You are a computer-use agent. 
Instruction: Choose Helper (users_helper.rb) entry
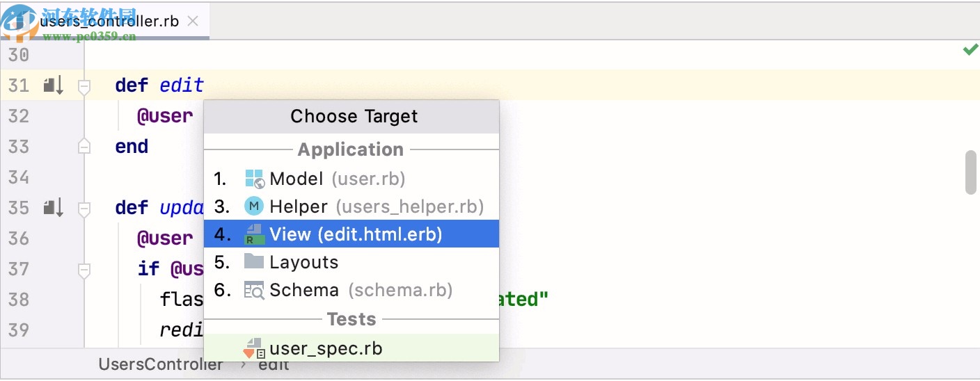pos(376,206)
